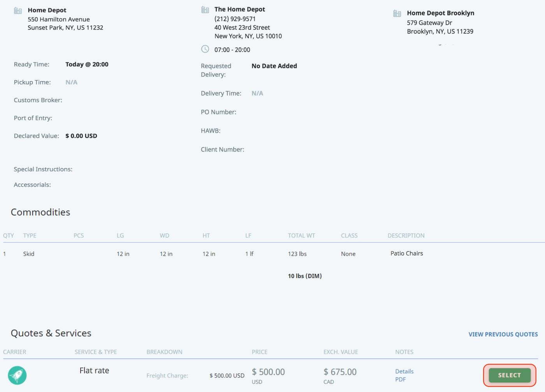Click the No Date Added delivery value
Screen dimensions: 545x392
(274, 66)
